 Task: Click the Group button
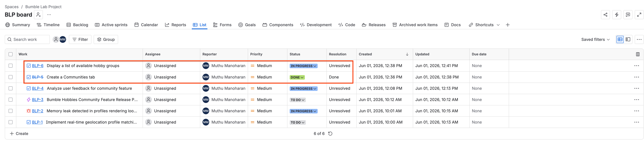106,40
